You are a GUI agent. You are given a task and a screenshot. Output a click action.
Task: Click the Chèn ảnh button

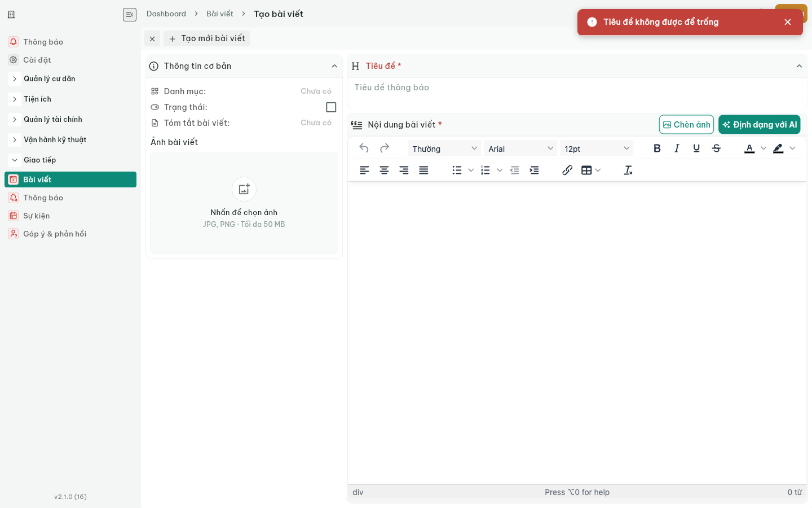coord(686,125)
